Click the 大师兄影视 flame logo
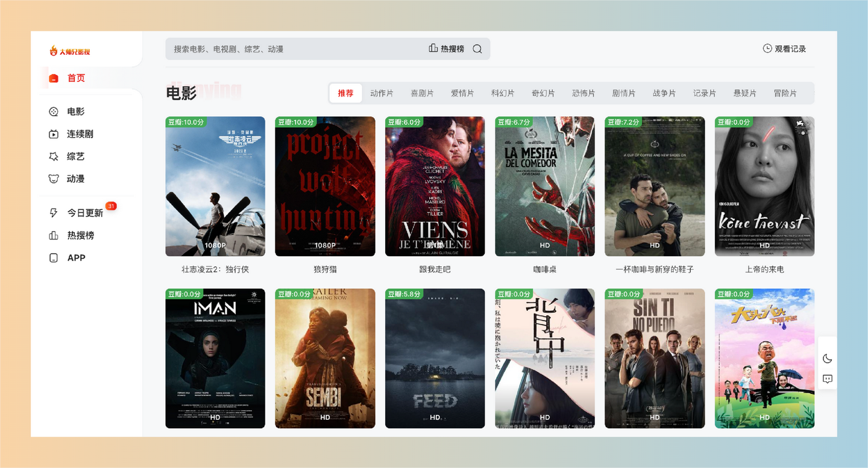868x468 pixels. pyautogui.click(x=70, y=51)
